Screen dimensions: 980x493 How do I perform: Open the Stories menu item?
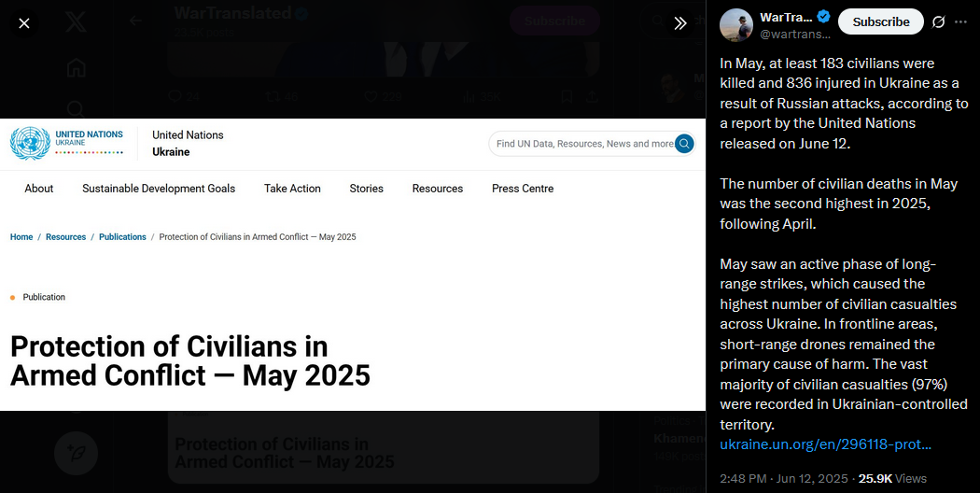(366, 189)
